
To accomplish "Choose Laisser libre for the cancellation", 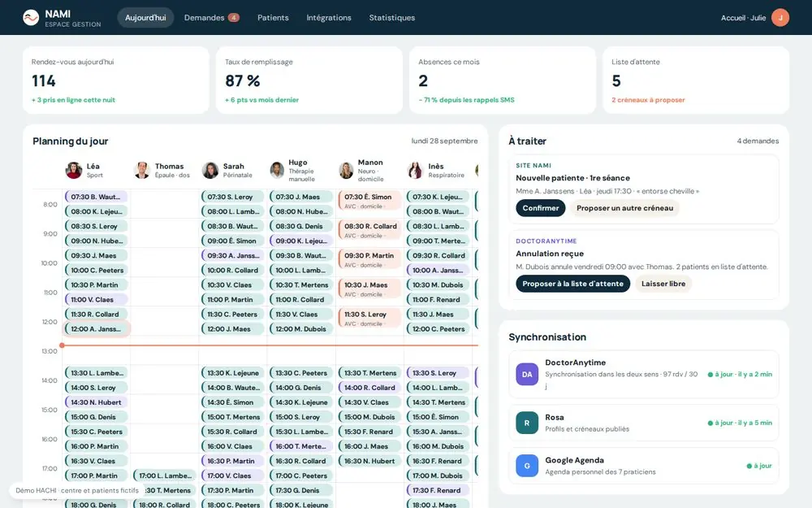I will coord(663,284).
